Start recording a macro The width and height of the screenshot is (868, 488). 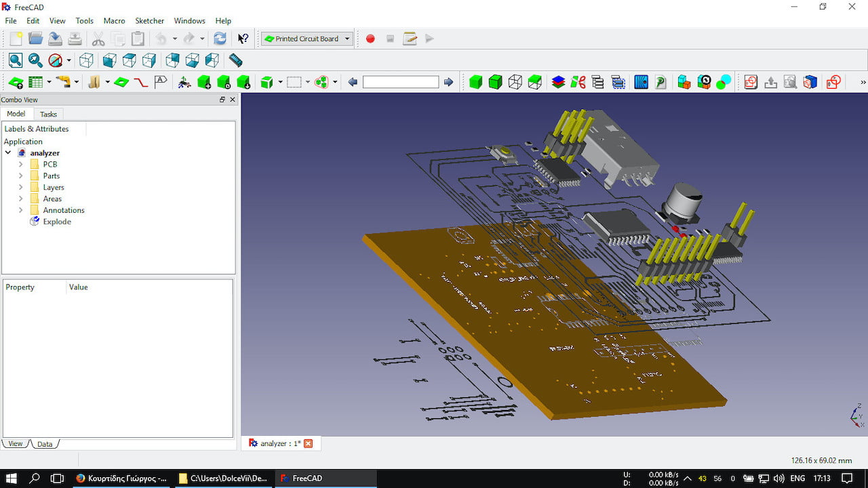point(370,39)
